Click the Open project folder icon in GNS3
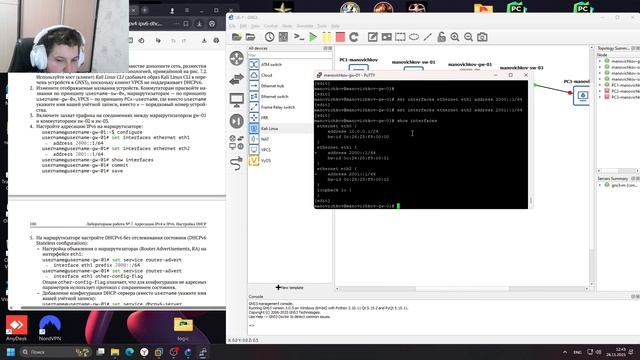 pos(250,37)
